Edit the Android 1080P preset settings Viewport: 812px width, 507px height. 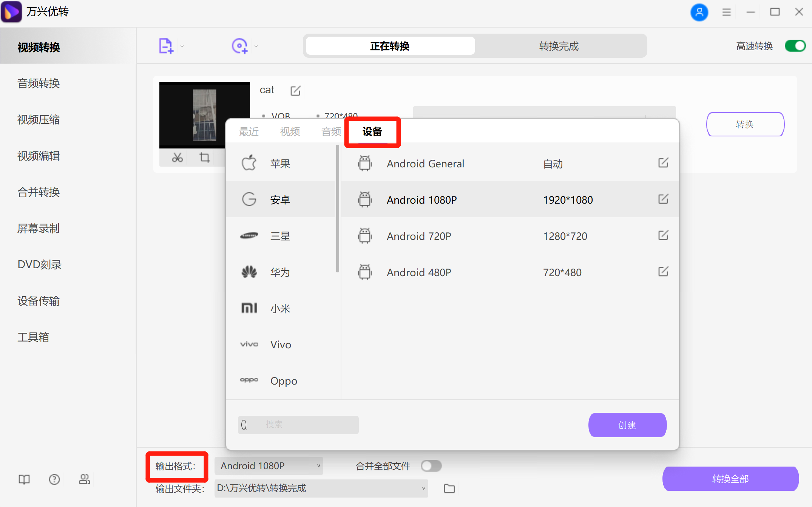click(663, 199)
